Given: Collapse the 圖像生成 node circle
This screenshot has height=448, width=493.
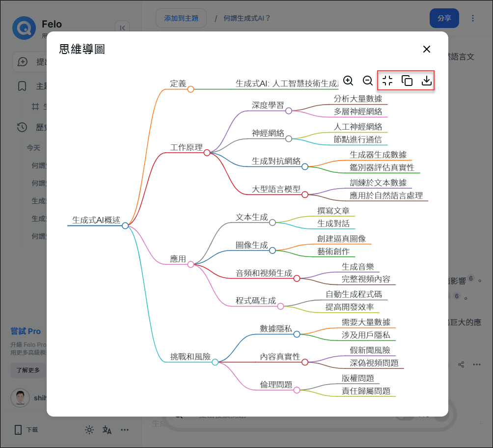Looking at the screenshot, I should (x=273, y=251).
